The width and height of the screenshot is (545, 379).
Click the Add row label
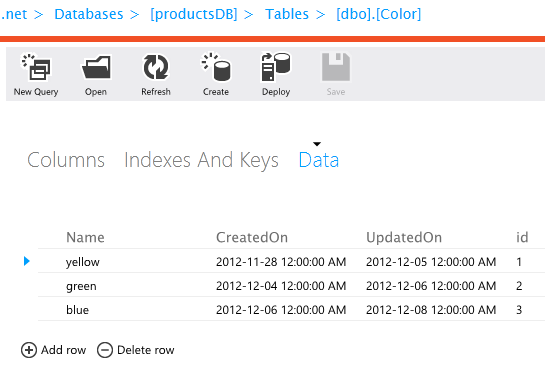[x=64, y=350]
